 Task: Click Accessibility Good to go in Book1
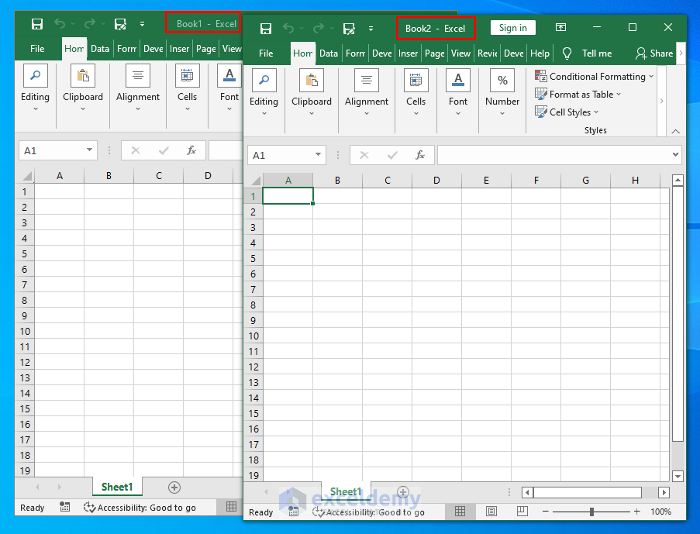(140, 507)
